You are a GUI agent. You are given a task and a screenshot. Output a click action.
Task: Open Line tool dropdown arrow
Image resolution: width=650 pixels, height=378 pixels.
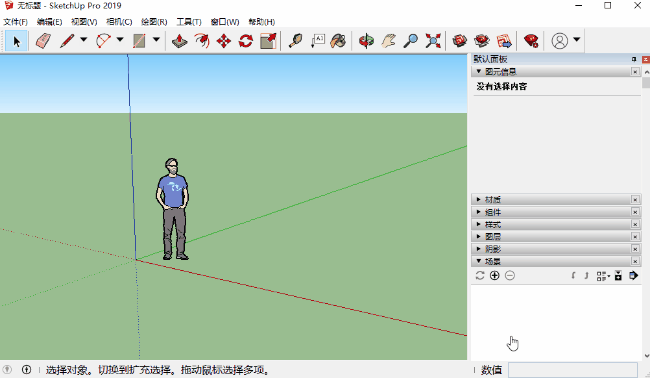(84, 40)
